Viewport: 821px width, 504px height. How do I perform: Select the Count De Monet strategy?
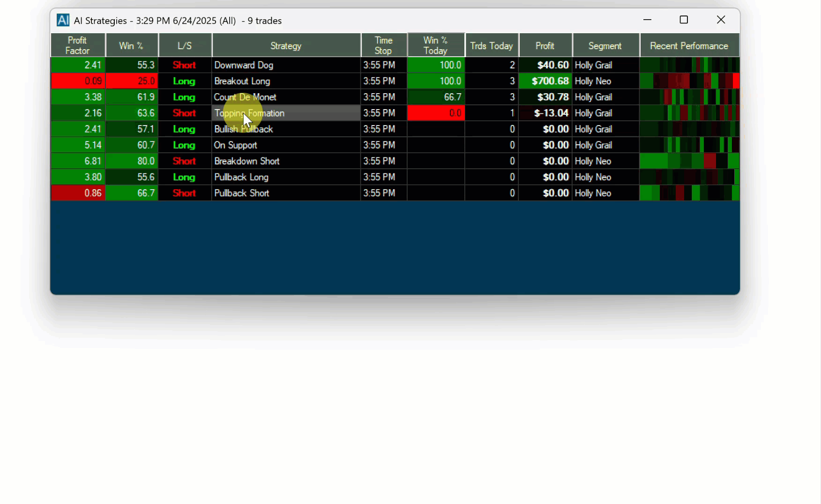pos(286,97)
